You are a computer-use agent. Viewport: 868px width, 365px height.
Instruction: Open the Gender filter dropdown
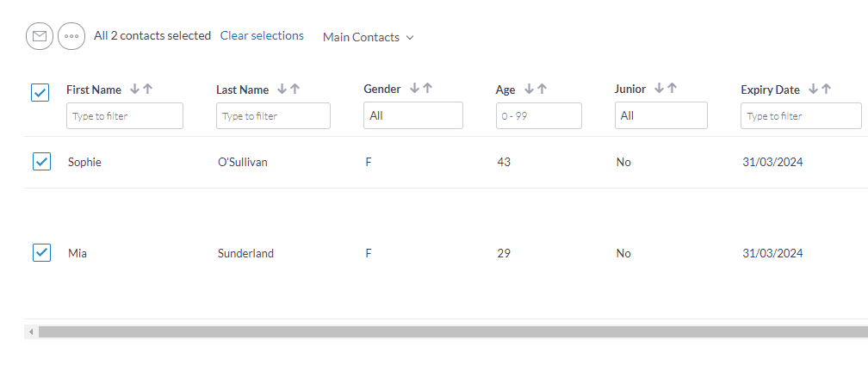(x=413, y=115)
